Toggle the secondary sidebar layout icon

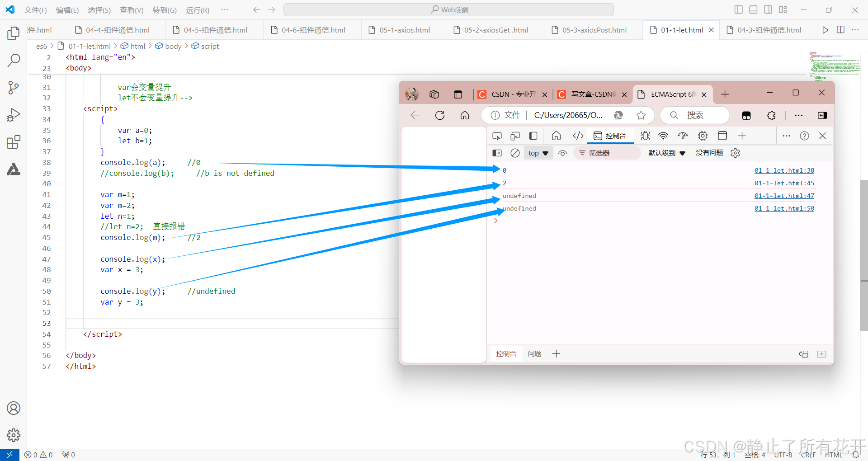click(768, 9)
